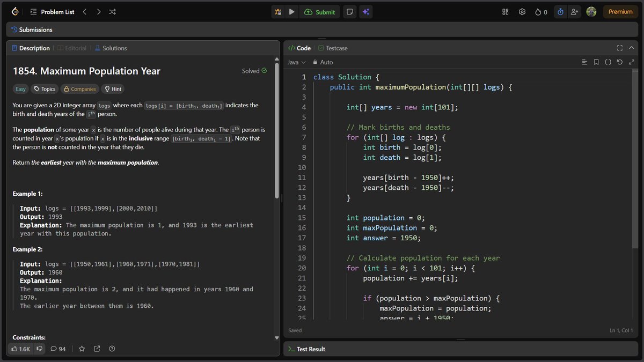Open the notes sticky icon
Viewport: 644px width, 362px height.
(x=349, y=12)
